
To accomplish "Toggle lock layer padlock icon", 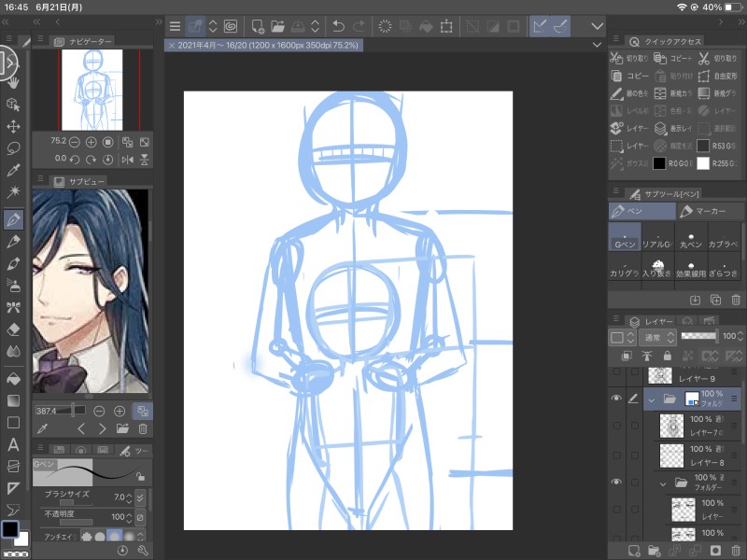I will click(668, 356).
